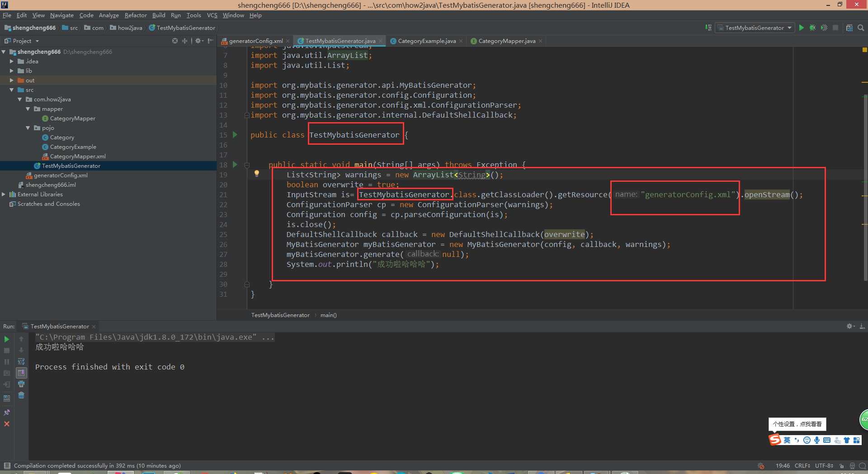The image size is (868, 474).
Task: Open Sogou toolbox grid icon
Action: pyautogui.click(x=857, y=440)
